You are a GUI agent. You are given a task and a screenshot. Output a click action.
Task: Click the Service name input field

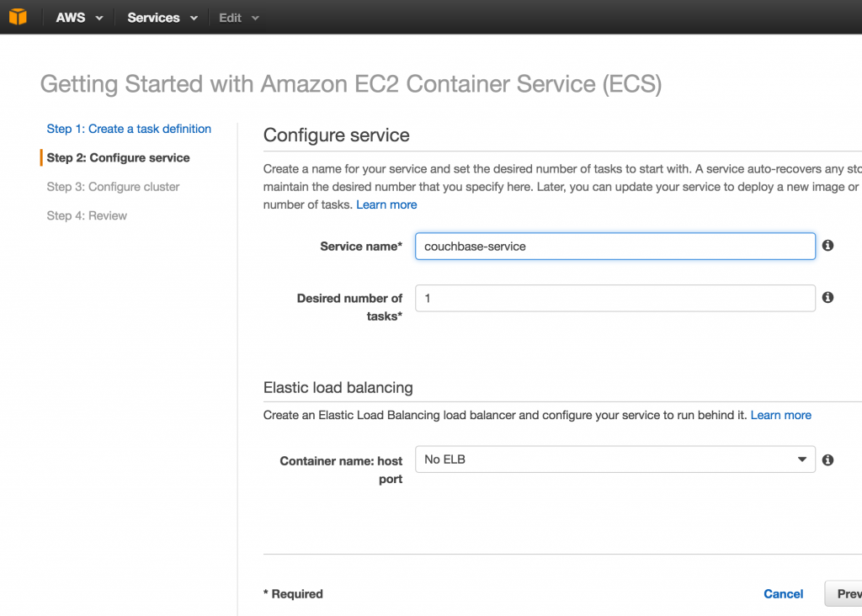coord(615,247)
